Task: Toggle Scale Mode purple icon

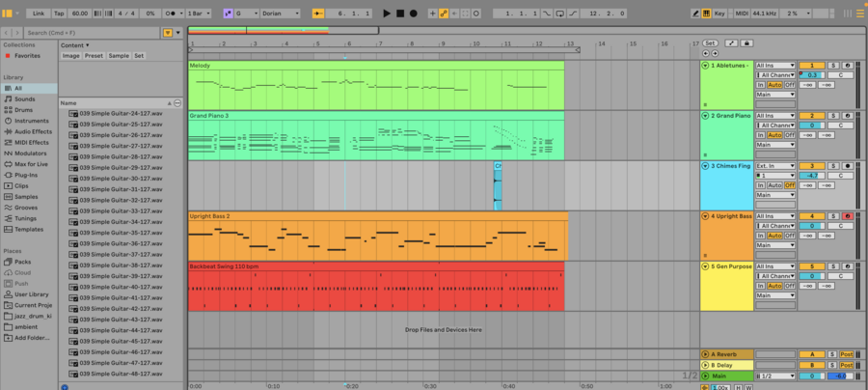Action: click(x=228, y=14)
